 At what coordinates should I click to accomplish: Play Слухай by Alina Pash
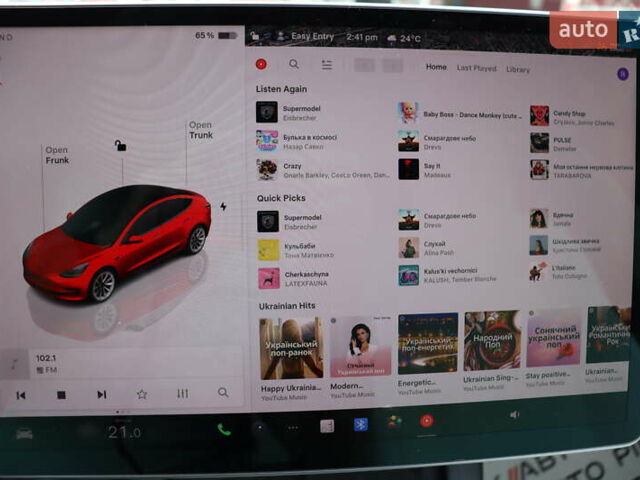426,248
